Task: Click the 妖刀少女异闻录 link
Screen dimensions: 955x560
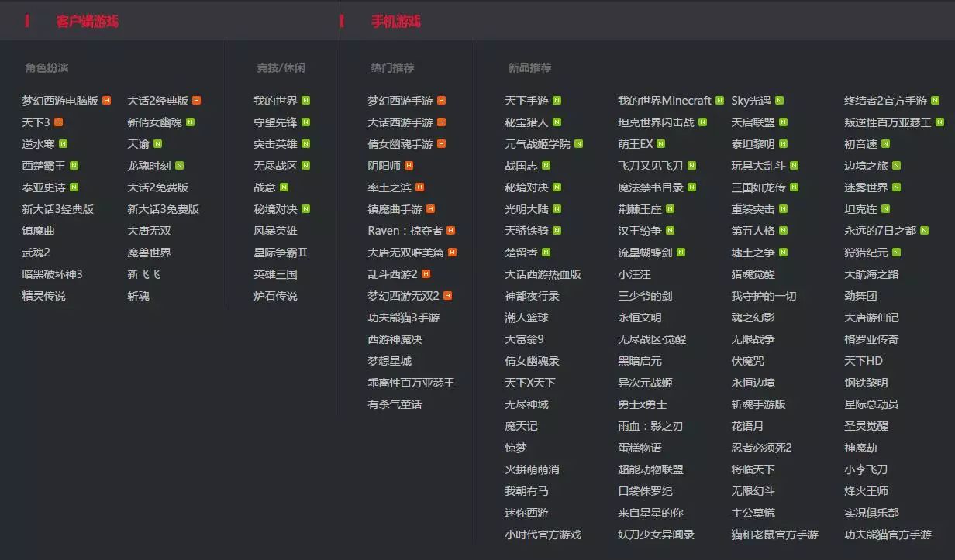Action: pos(656,534)
